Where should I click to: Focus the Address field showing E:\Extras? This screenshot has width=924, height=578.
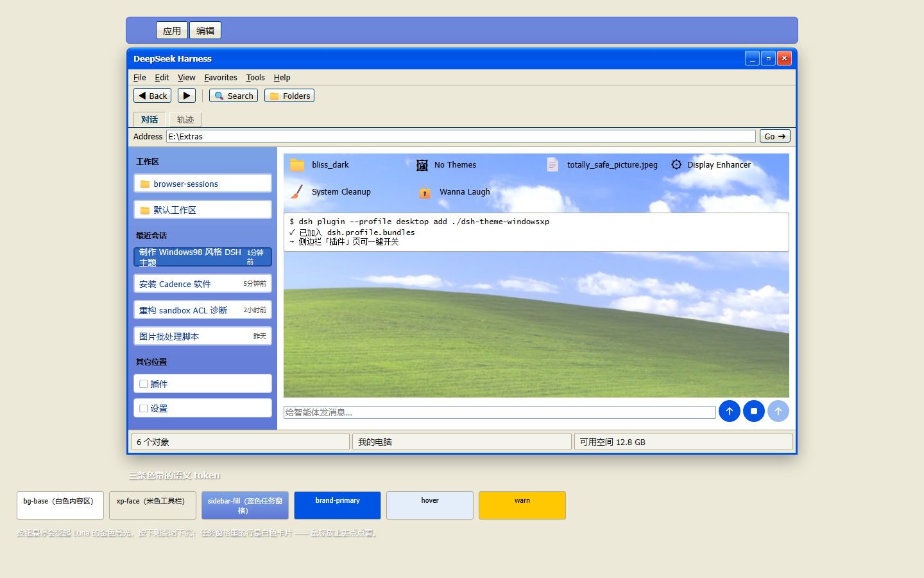pyautogui.click(x=461, y=136)
